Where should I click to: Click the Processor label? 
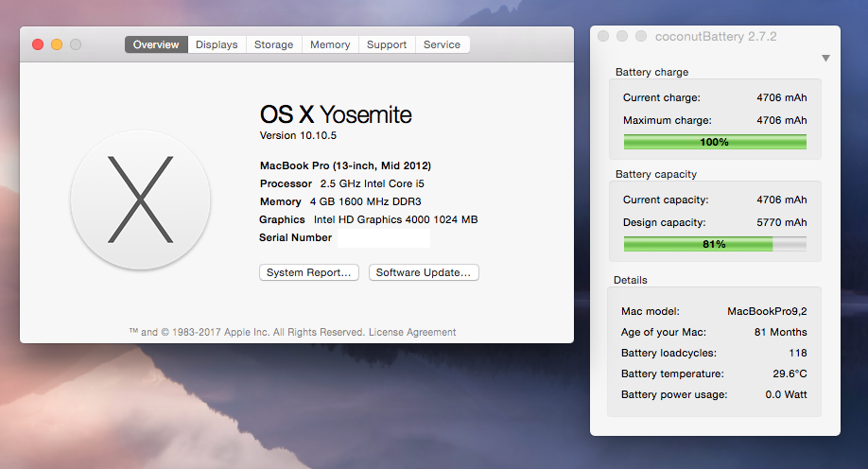[286, 183]
